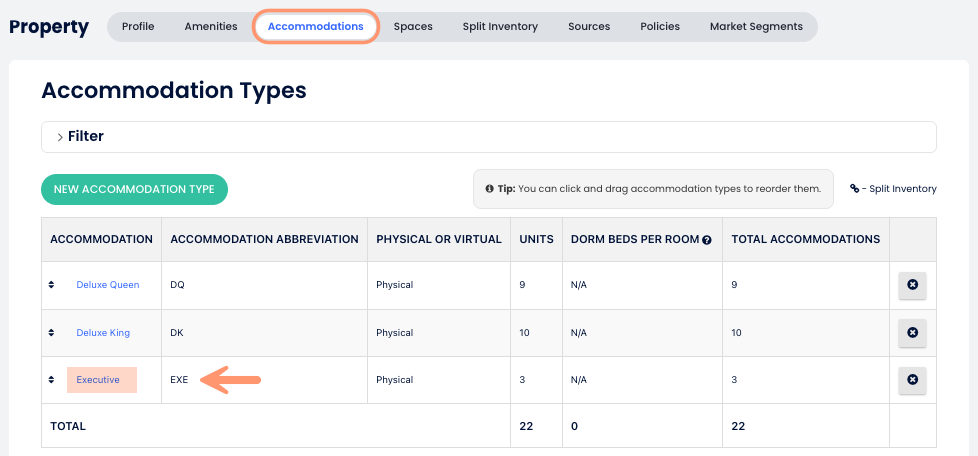Open the Sources tab
The width and height of the screenshot is (978, 456).
click(x=589, y=27)
